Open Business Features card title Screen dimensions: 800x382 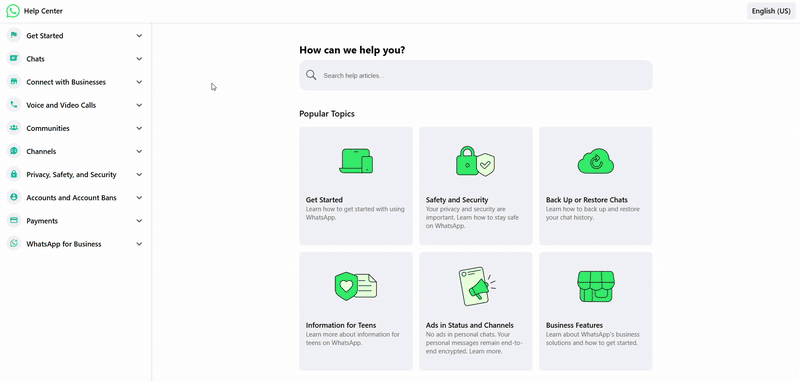tap(574, 325)
